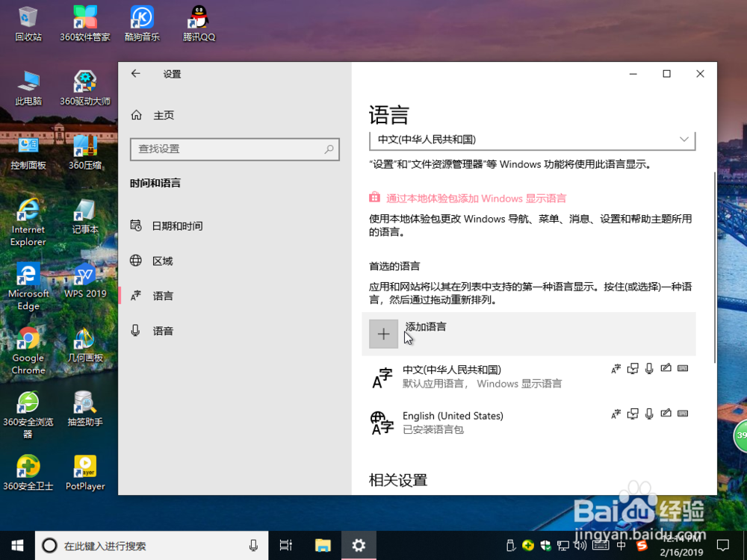Click the speech recognition microphone icon for Chinese
This screenshot has height=560, width=747.
click(649, 369)
